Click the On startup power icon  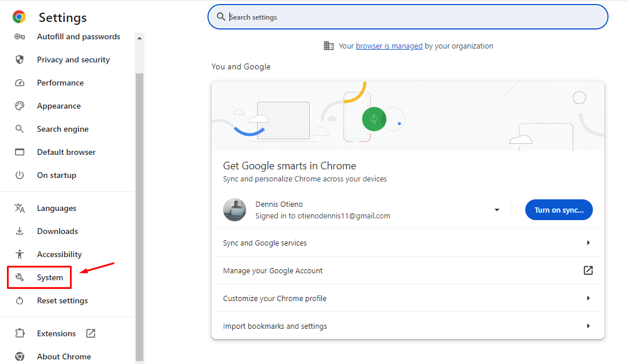20,175
